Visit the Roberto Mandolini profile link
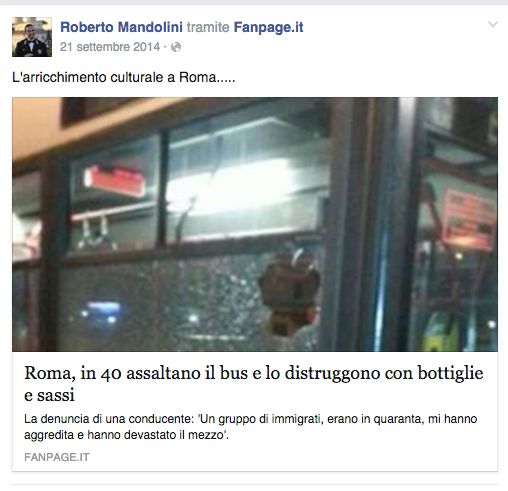 click(x=121, y=27)
